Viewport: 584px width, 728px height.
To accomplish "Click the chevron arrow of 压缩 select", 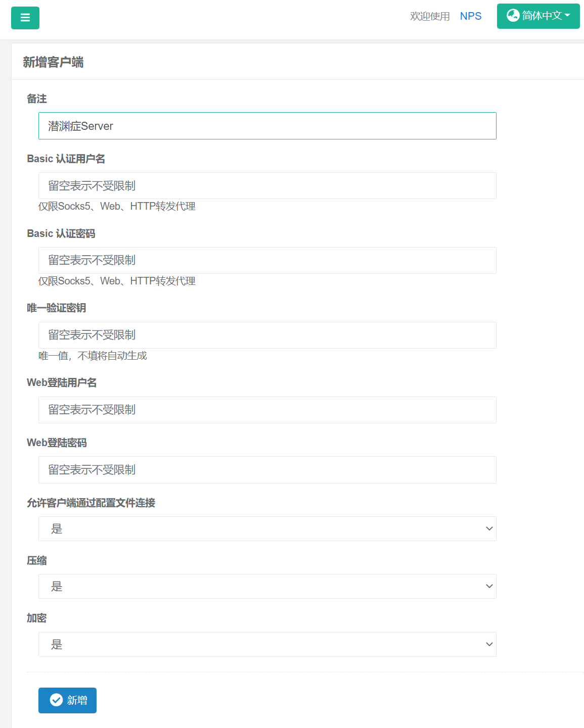I will click(x=489, y=586).
